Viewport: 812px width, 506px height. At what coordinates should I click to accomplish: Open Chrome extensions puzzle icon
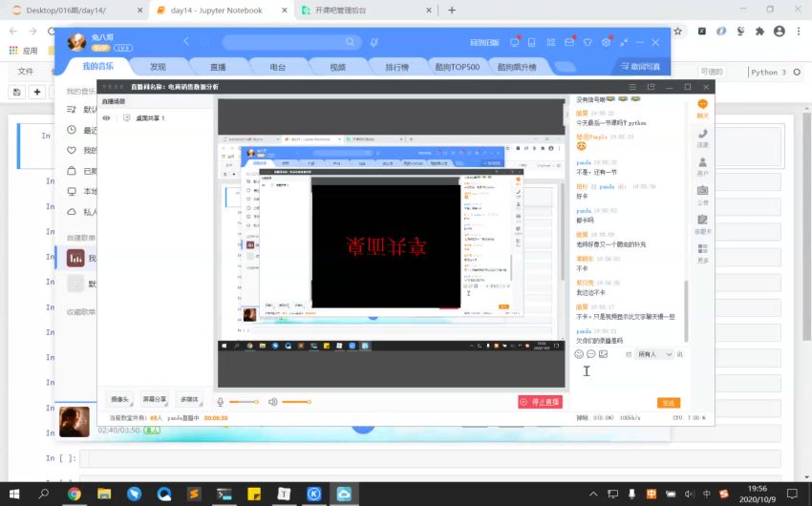[x=759, y=32]
